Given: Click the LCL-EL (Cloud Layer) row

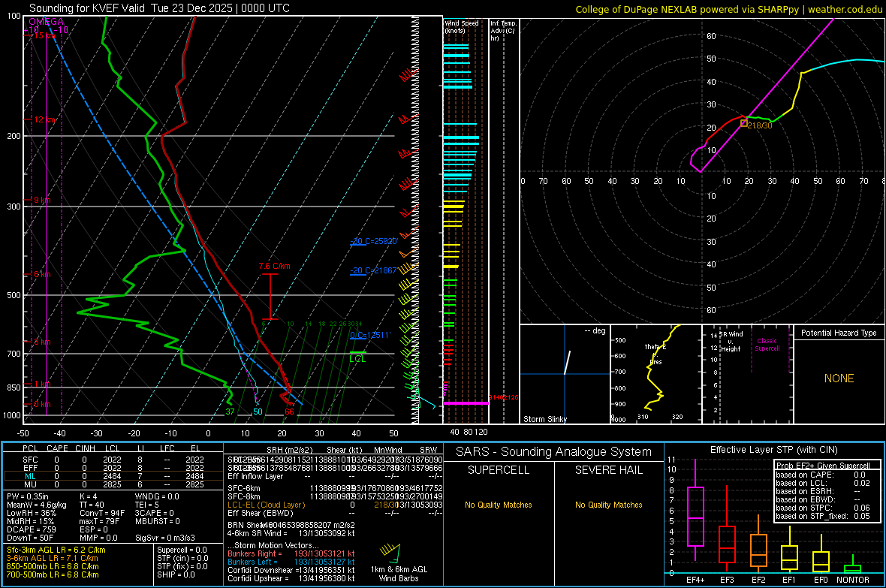Looking at the screenshot, I should click(335, 505).
